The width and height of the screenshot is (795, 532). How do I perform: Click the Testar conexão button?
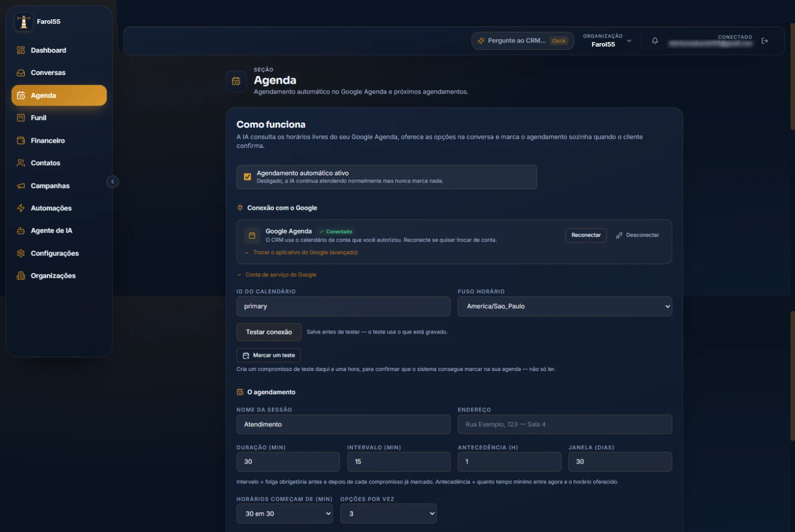269,332
